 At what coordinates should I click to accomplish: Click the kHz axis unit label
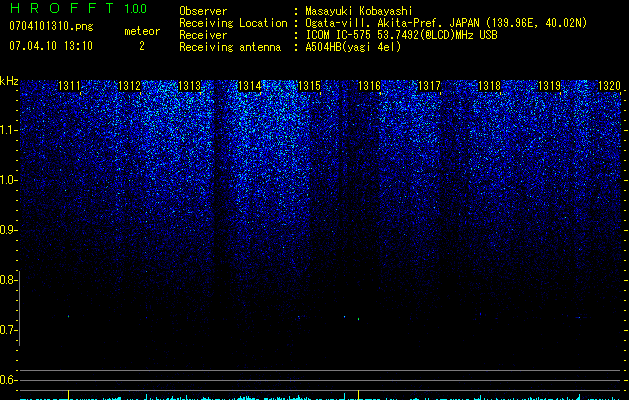click(x=9, y=81)
